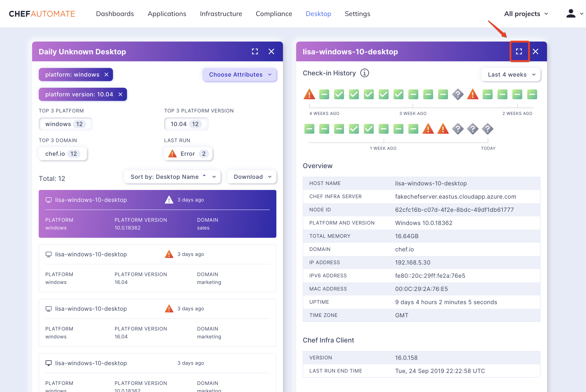Click last unknown check-in icon near Today

click(487, 129)
